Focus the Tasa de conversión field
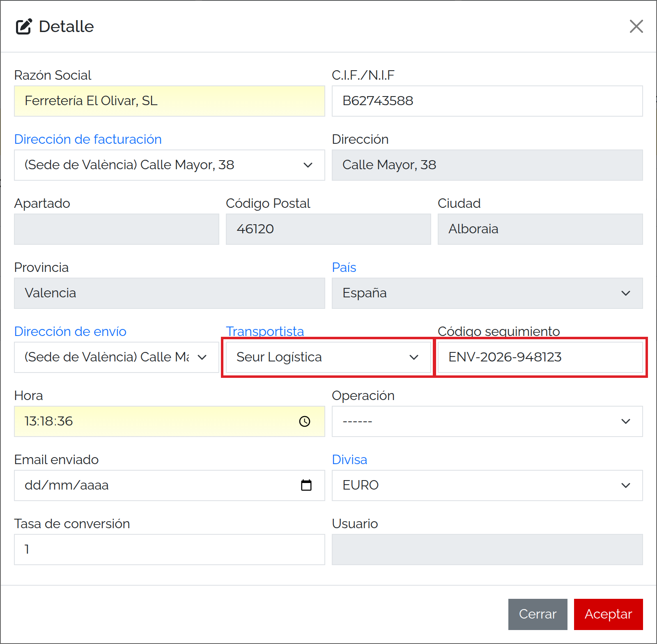 click(170, 550)
